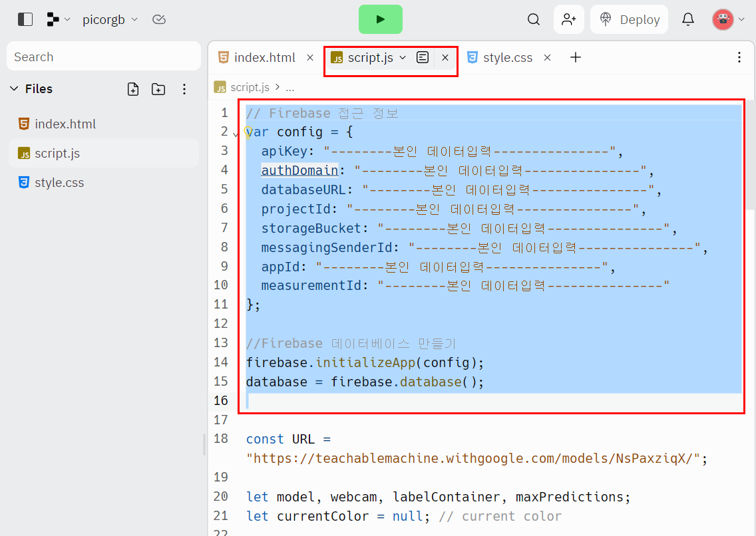Click the Deploy button
Image resolution: width=756 pixels, height=536 pixels.
629,19
